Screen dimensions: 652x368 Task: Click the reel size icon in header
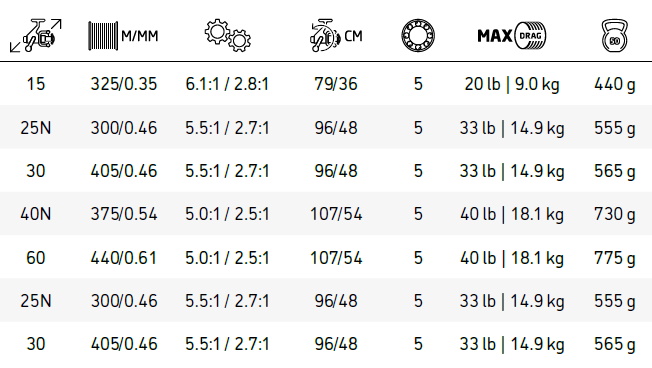[36, 35]
